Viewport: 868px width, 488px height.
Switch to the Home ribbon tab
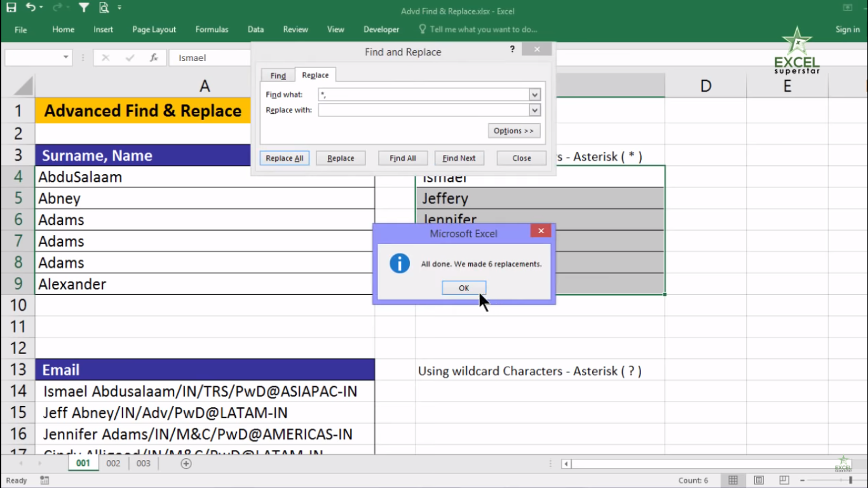(x=63, y=29)
